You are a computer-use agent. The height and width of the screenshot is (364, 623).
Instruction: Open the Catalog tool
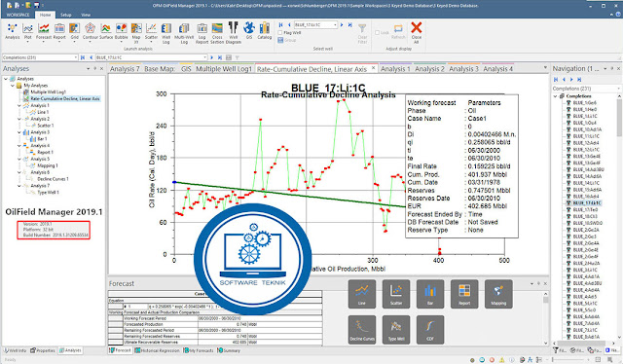point(264,30)
